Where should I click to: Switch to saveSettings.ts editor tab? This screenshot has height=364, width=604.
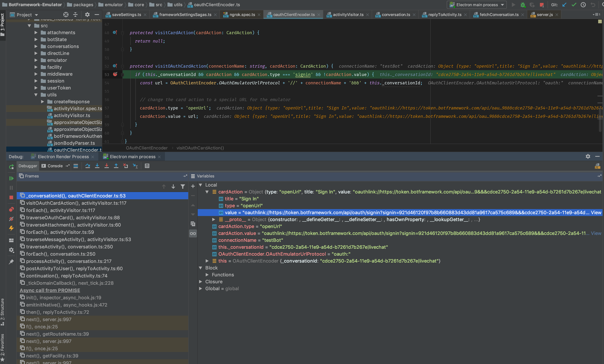pyautogui.click(x=126, y=15)
